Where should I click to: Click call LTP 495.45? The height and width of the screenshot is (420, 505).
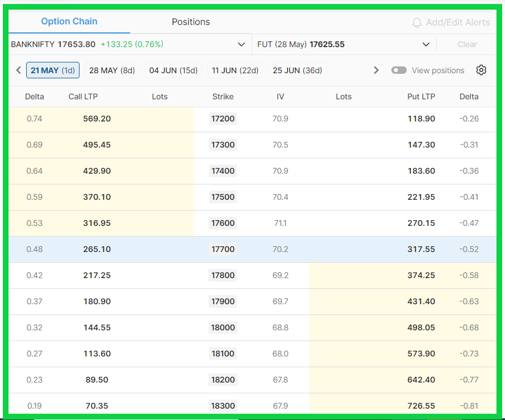[97, 145]
